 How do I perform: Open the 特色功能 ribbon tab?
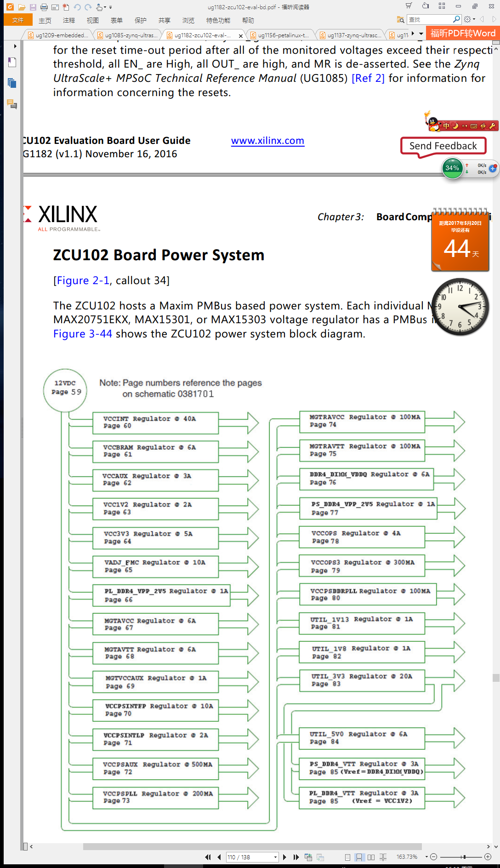[218, 20]
